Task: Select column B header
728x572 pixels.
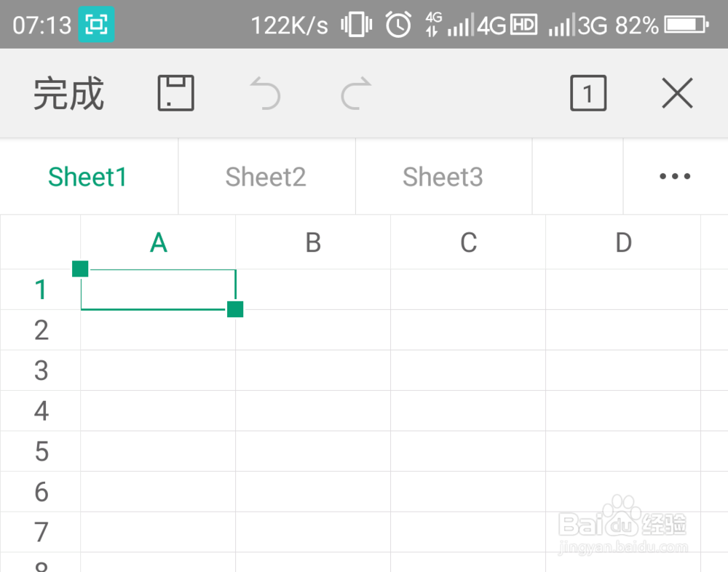Action: pos(313,242)
